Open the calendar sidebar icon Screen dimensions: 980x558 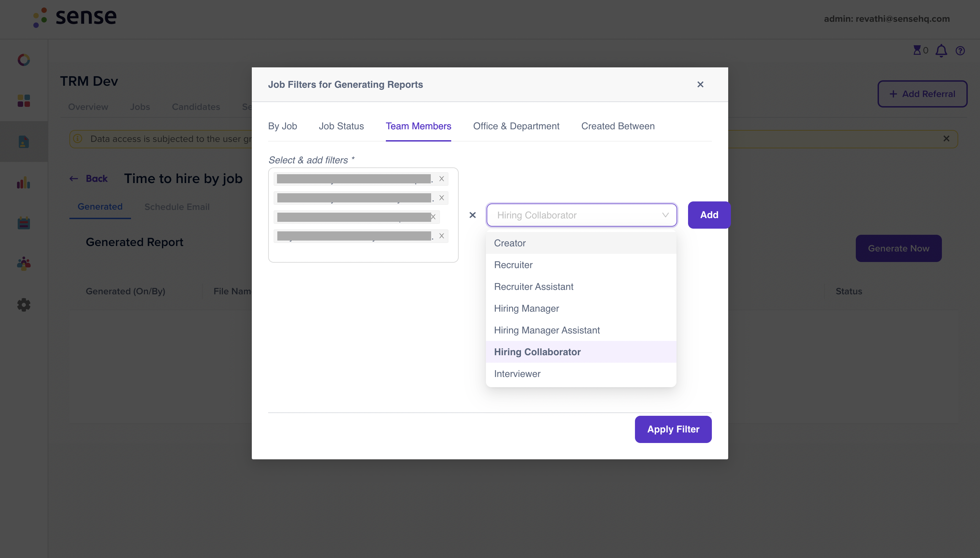coord(24,223)
